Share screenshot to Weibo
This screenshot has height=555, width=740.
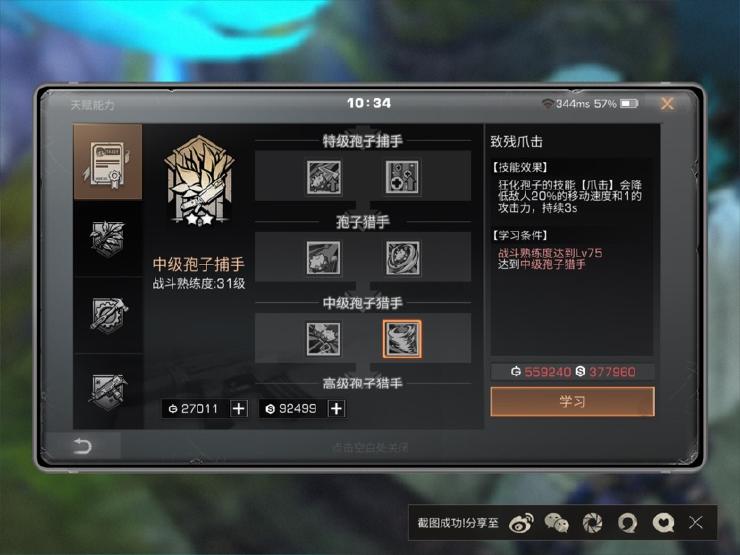click(x=521, y=523)
